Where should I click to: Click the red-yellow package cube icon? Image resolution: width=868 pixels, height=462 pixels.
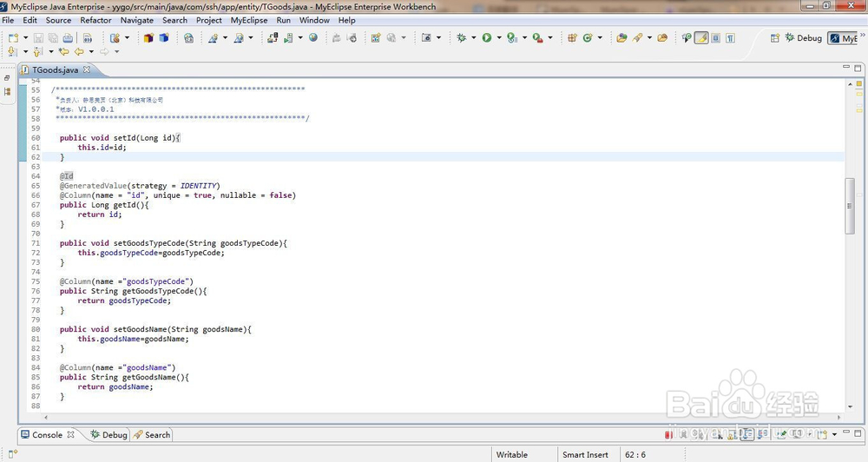[148, 37]
